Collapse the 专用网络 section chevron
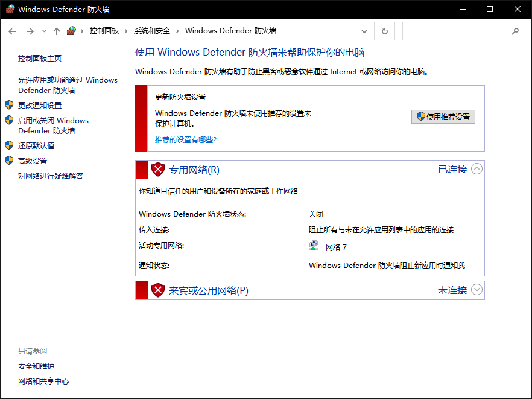 (477, 169)
